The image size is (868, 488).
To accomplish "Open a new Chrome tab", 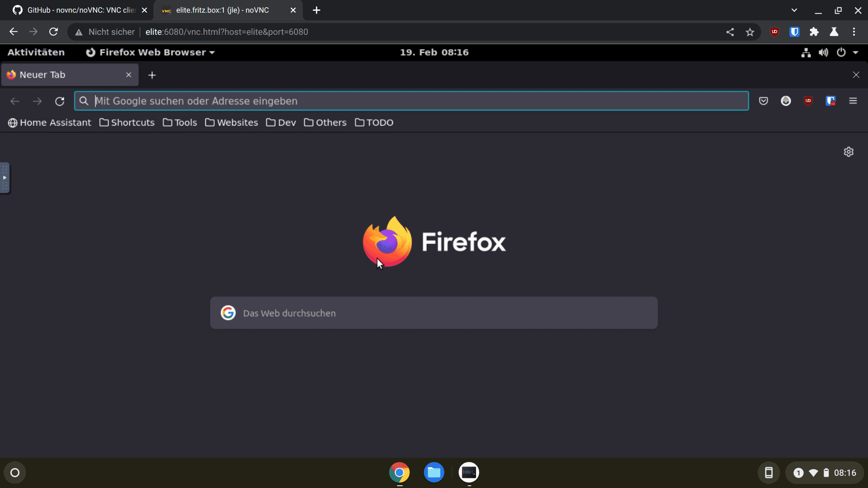I will pyautogui.click(x=316, y=10).
